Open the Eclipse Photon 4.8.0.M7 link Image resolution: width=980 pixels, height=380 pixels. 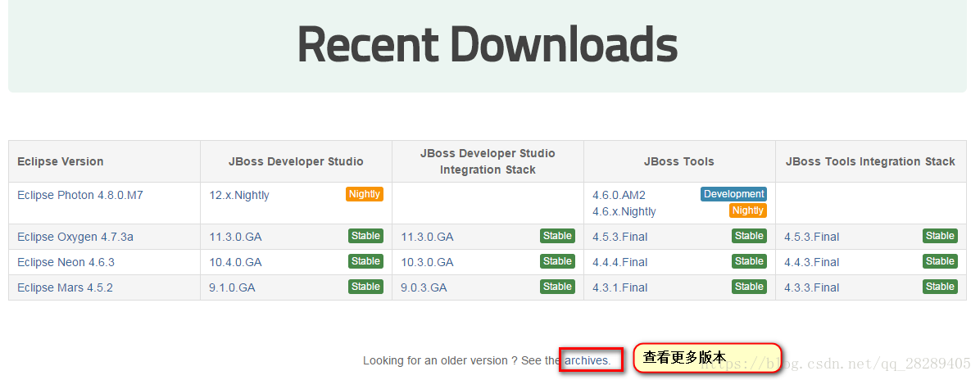(x=80, y=195)
